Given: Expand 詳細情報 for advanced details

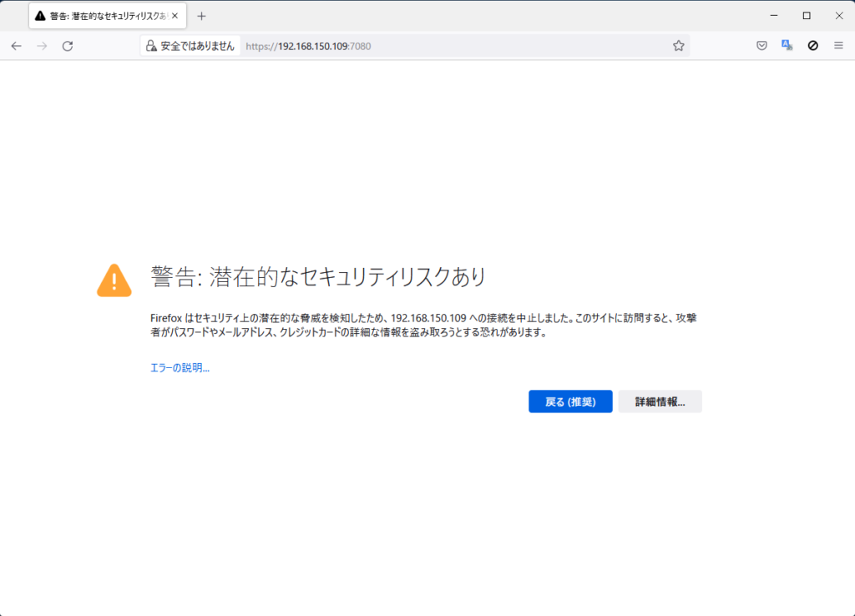Looking at the screenshot, I should [x=660, y=401].
